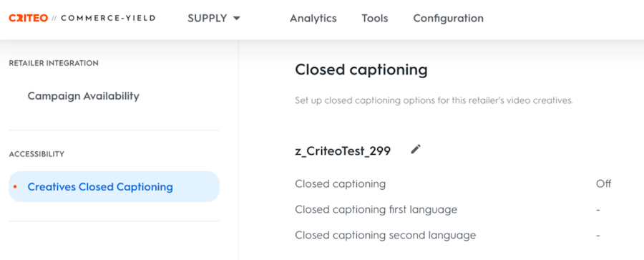Click the orange dot beside Creatives Closed Captioning

click(x=15, y=187)
